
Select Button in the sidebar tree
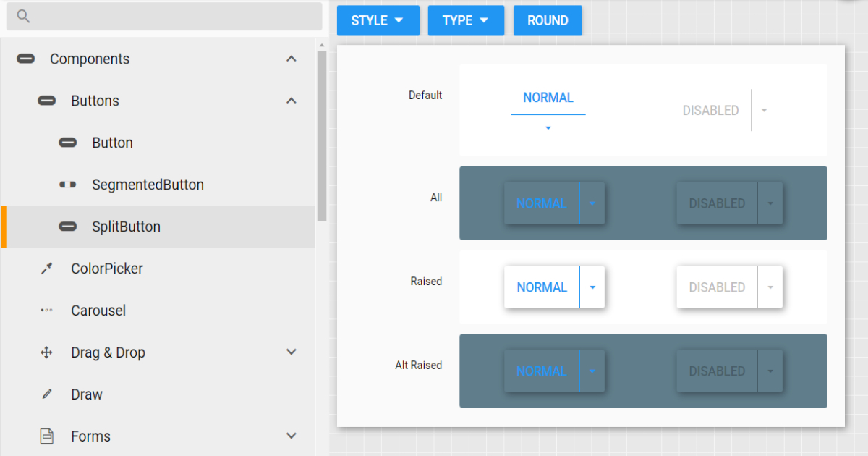point(158,143)
